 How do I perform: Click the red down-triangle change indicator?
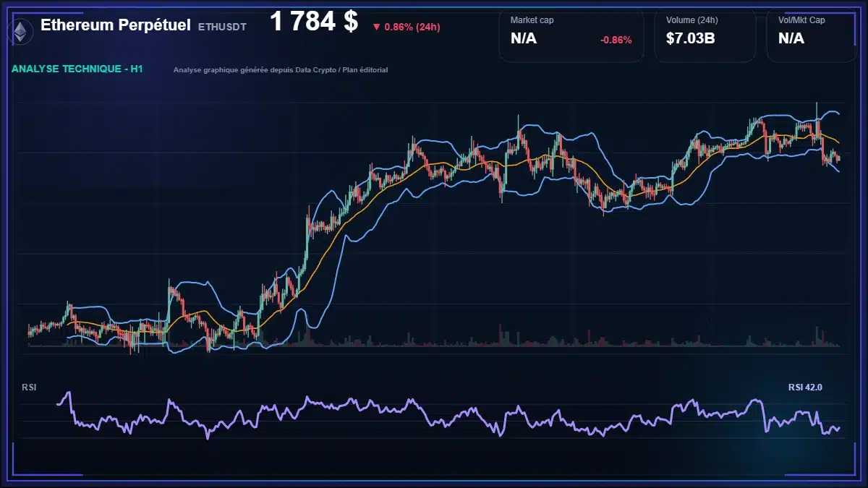coord(376,27)
